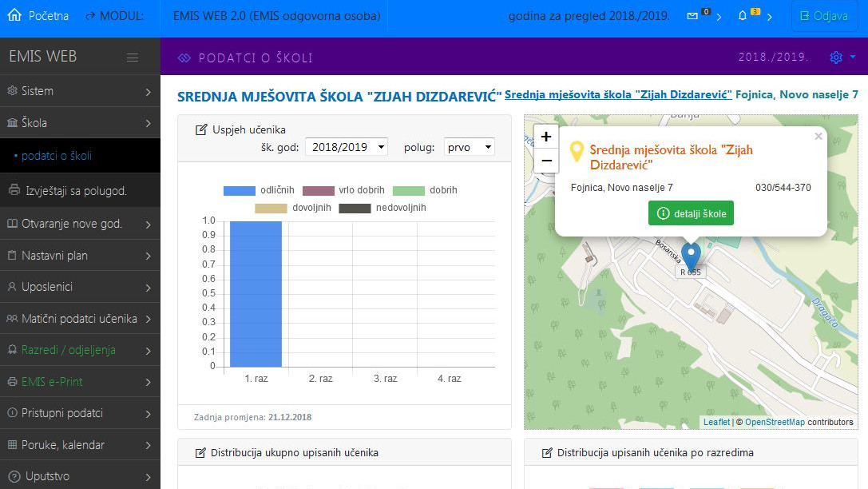Toggle the dobrih legend swatch

[409, 190]
